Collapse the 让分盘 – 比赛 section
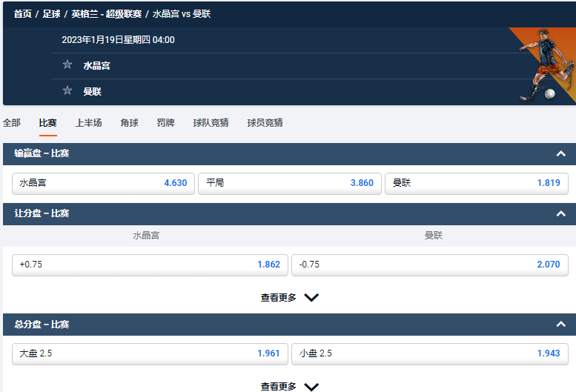Screen dimensions: 576x392 [x=560, y=213]
